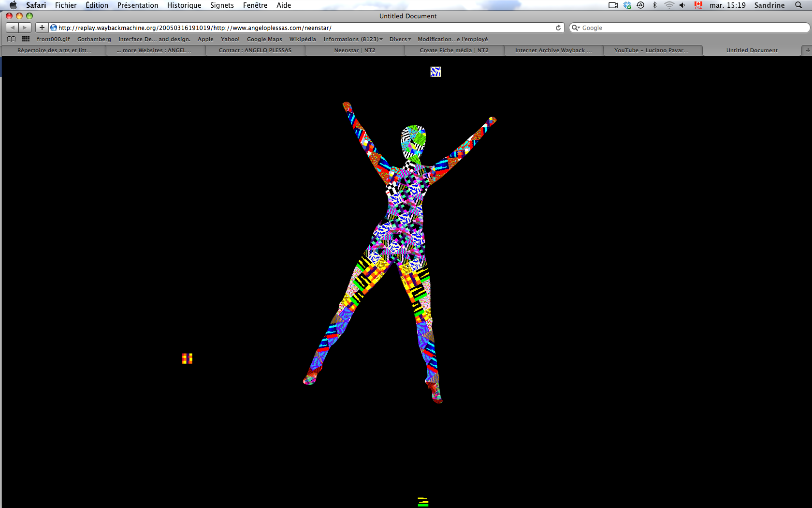The height and width of the screenshot is (508, 812).
Task: Click the red-yellow patterned square on the left
Action: point(187,359)
